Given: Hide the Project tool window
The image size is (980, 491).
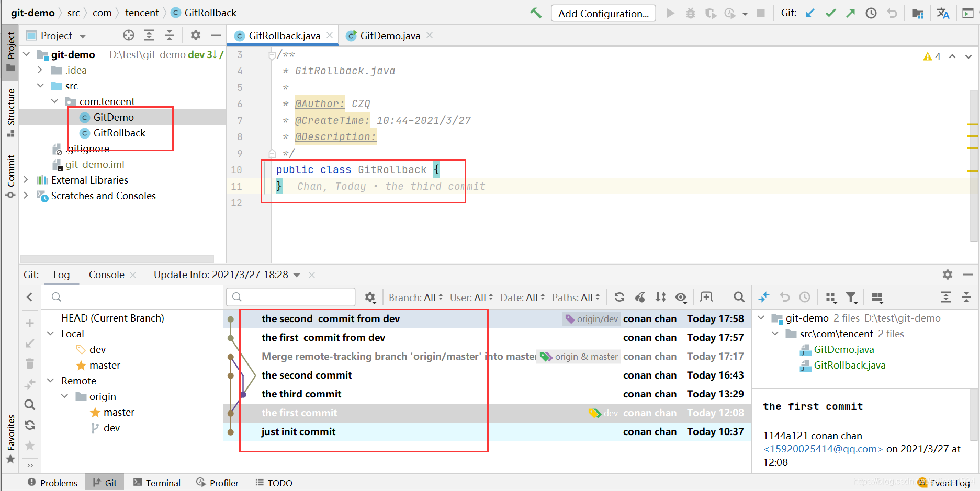Looking at the screenshot, I should [x=216, y=35].
